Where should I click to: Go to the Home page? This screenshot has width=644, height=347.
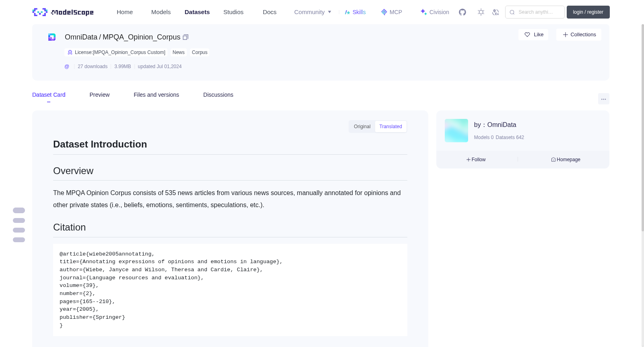(125, 12)
